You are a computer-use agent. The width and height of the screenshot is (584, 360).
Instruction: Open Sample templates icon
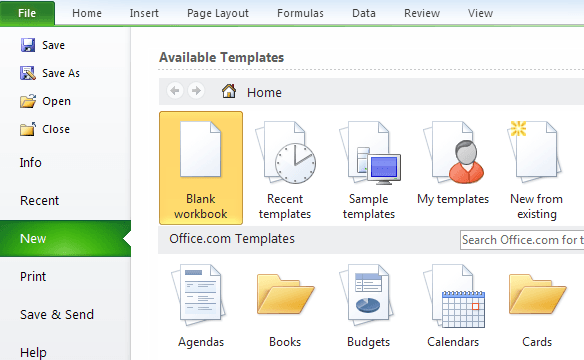tap(369, 153)
